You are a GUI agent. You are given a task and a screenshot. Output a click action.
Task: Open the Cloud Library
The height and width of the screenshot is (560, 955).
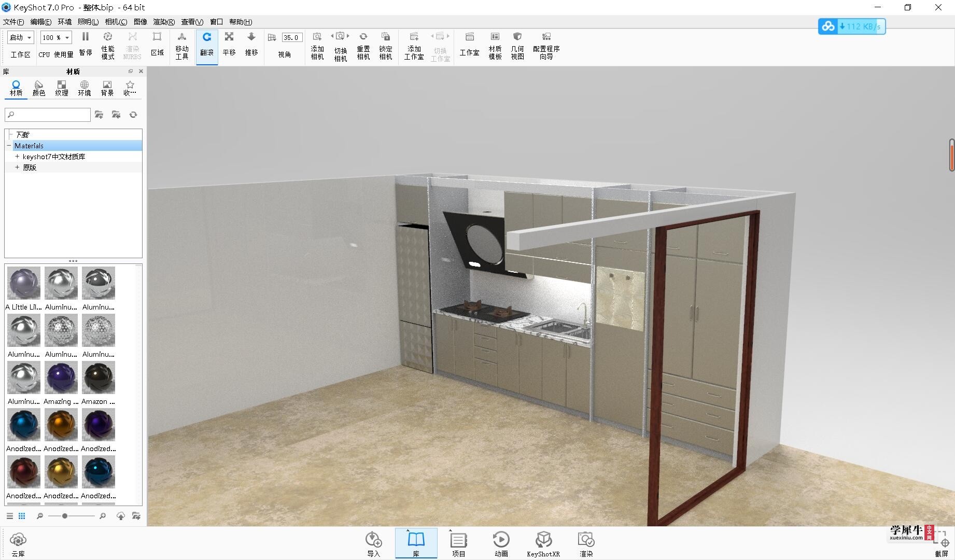[18, 544]
